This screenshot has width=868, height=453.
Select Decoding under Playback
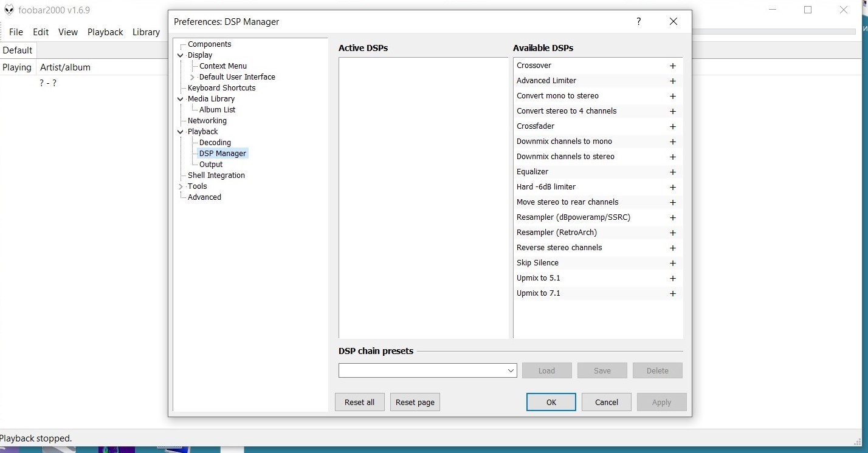click(x=215, y=143)
